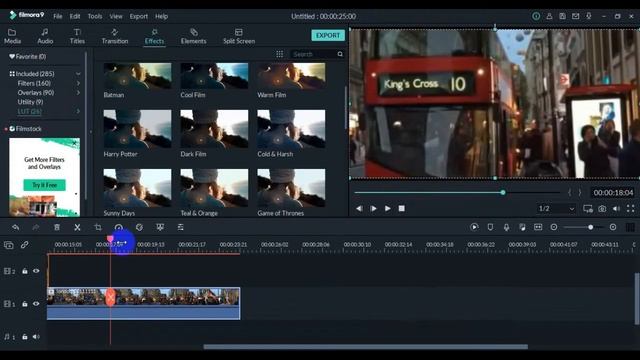This screenshot has height=360, width=640.
Task: Click the Undo icon
Action: [x=16, y=227]
